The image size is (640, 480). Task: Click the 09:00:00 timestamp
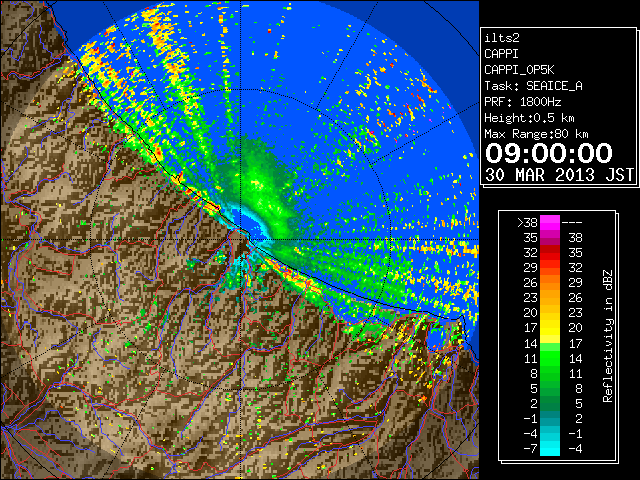(549, 153)
